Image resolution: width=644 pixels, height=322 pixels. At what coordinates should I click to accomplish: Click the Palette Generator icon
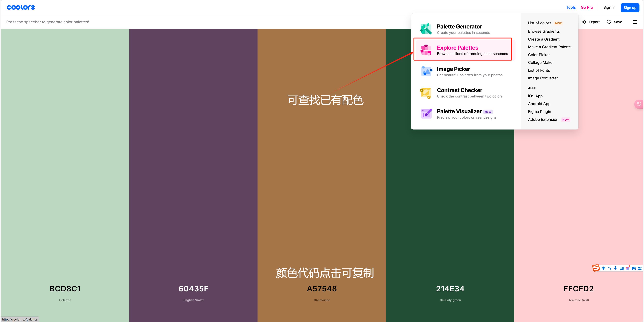coord(426,29)
